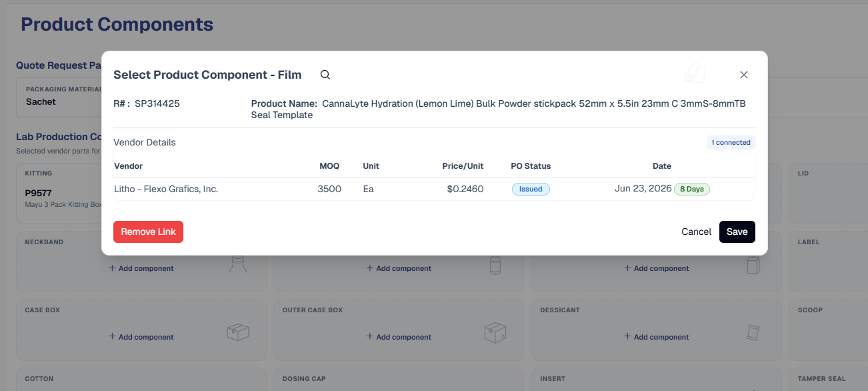
Task: Add component in the Neckband card
Action: [141, 268]
